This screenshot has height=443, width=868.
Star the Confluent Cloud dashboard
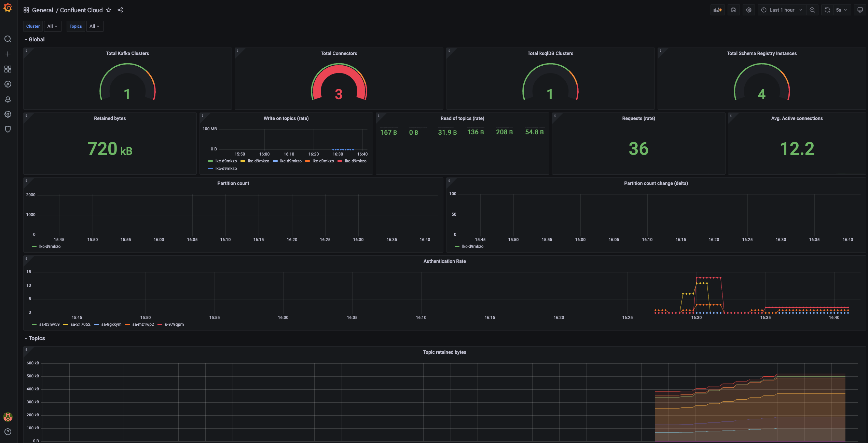coord(109,10)
